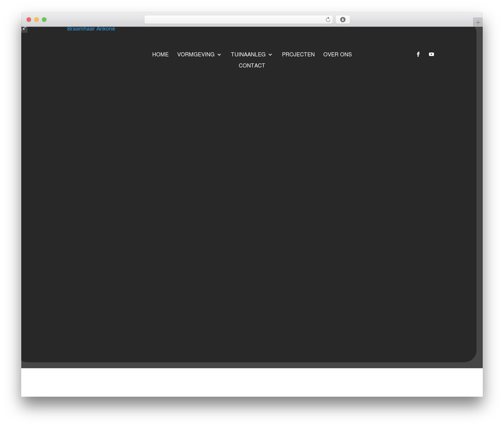
Task: Open a new tab with plus button
Action: tap(478, 22)
